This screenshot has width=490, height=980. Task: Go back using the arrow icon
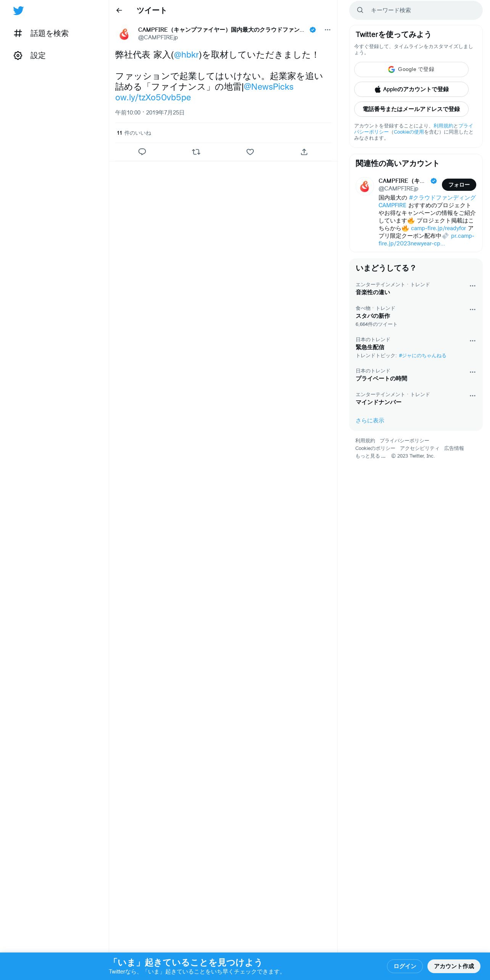point(119,10)
